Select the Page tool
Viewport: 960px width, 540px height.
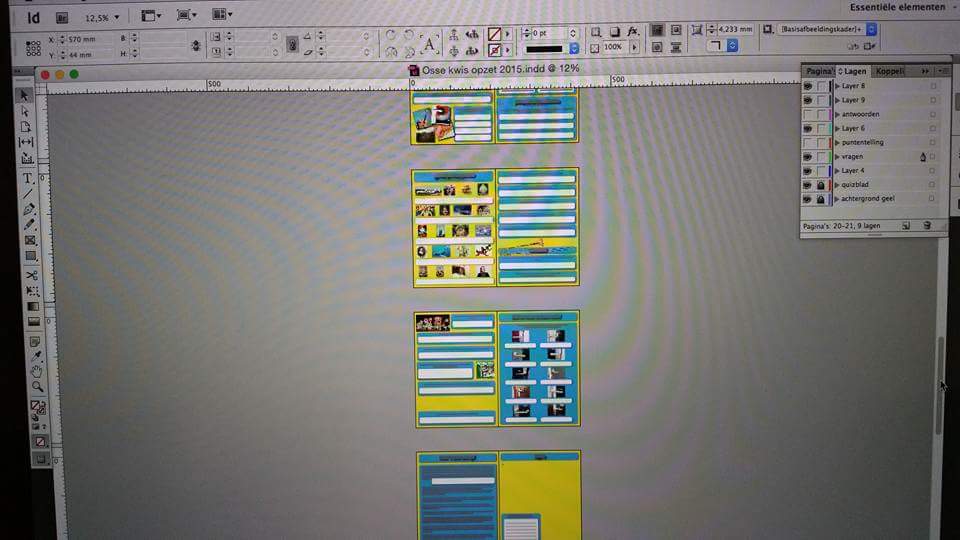[26, 127]
